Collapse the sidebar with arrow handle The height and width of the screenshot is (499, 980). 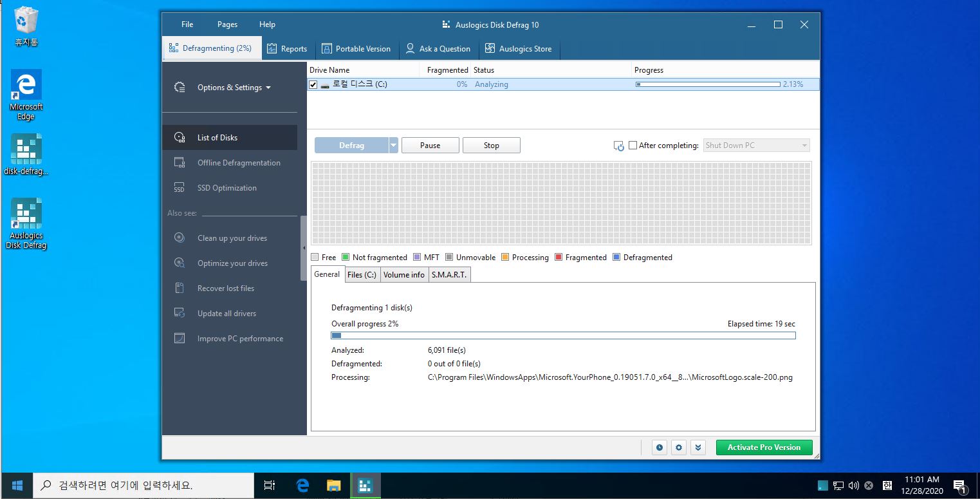[x=304, y=248]
